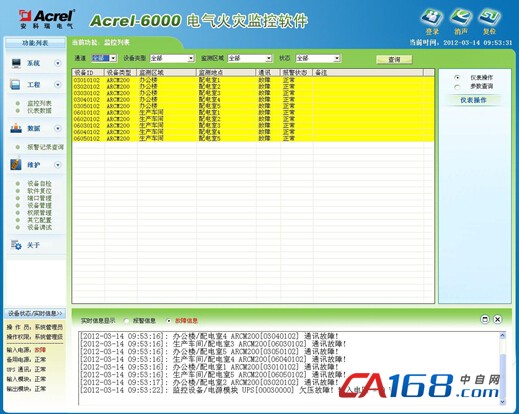
Task: Select the 仪表操作 radio button
Action: click(x=457, y=78)
